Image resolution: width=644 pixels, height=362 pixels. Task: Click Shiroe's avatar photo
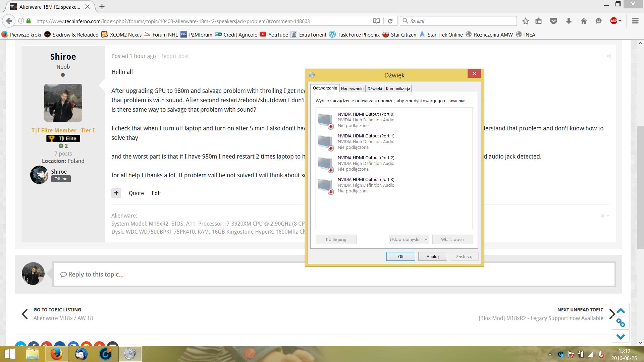(x=63, y=103)
